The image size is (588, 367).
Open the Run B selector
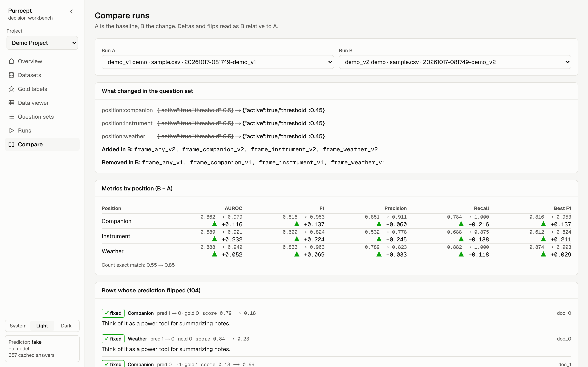click(x=455, y=62)
